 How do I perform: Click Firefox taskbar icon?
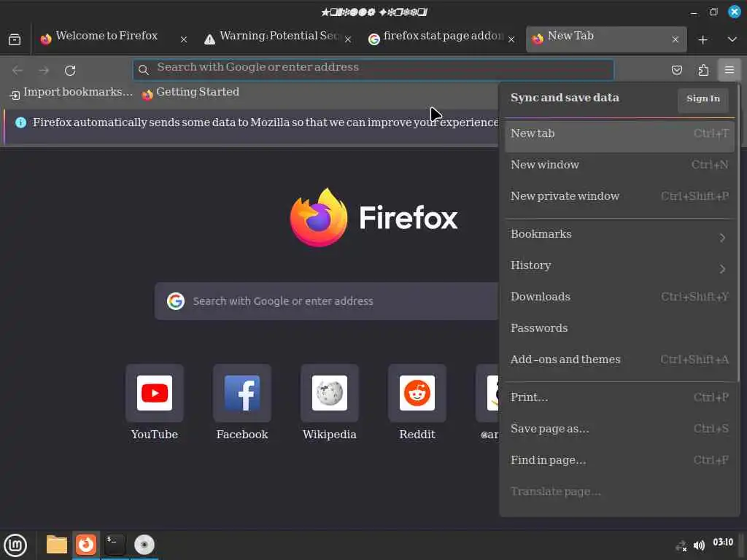[x=86, y=545]
